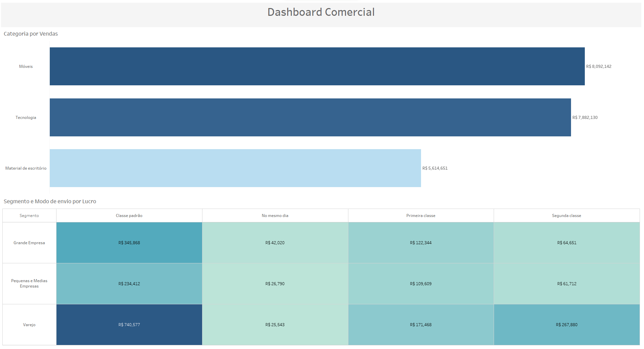The height and width of the screenshot is (349, 644).
Task: Click the Dashboard Comercial title
Action: (x=321, y=12)
